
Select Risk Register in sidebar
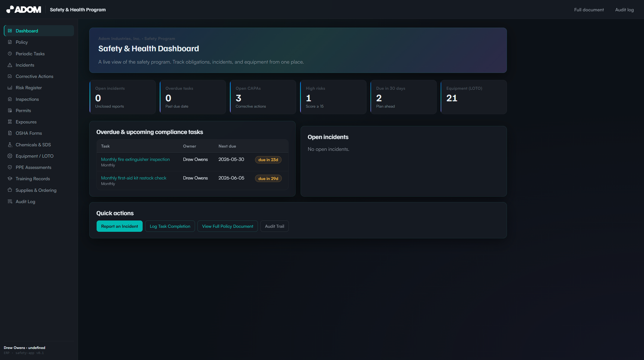[x=39, y=88]
